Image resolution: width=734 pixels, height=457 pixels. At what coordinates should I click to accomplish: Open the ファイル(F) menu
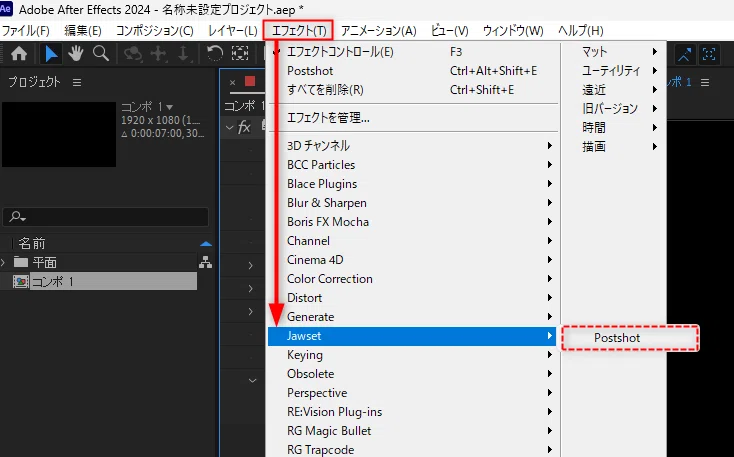click(26, 31)
